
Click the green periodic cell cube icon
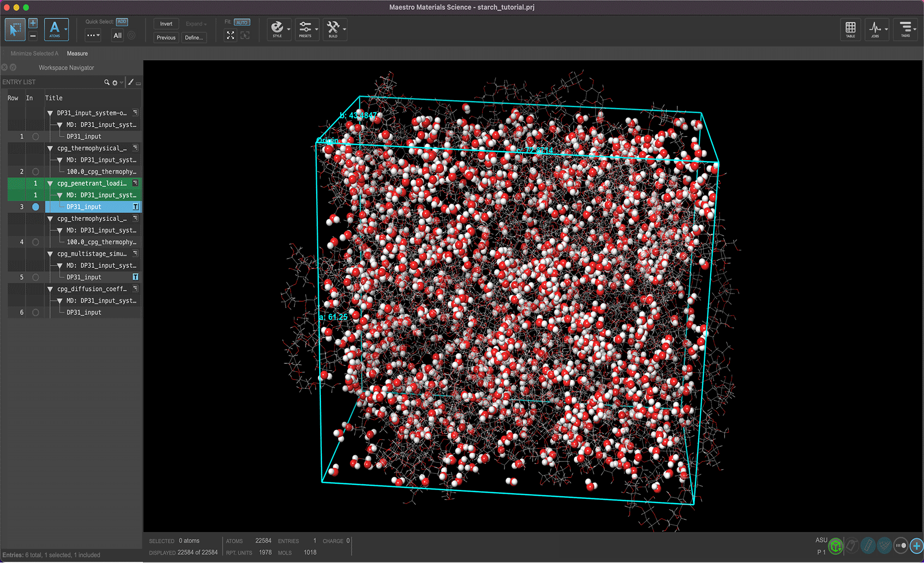click(x=835, y=546)
